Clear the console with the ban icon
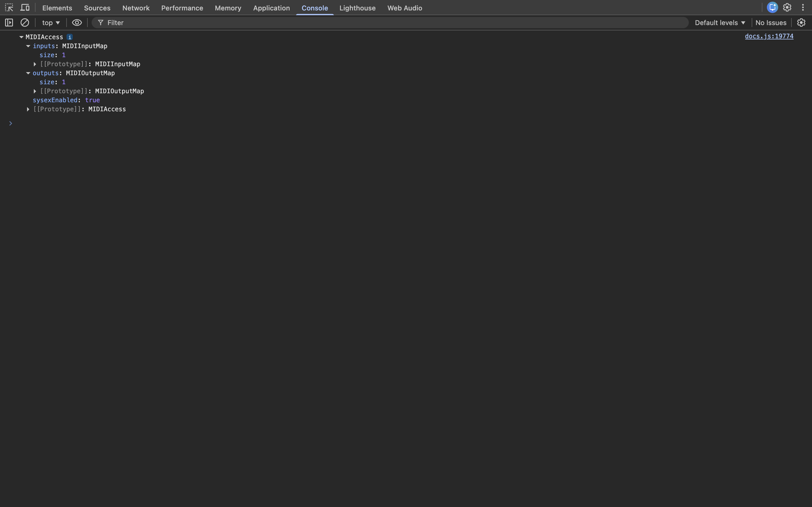Viewport: 812px width, 507px height. (x=25, y=23)
